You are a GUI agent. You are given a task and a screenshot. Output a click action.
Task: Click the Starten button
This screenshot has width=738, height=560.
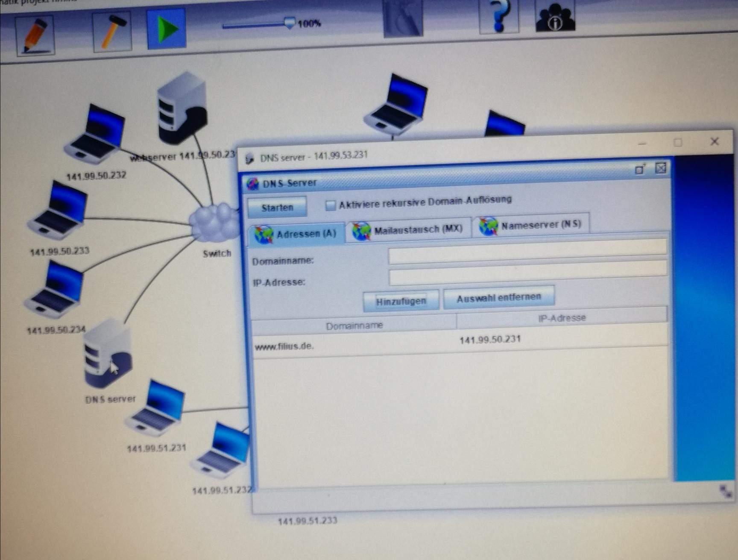pos(277,207)
